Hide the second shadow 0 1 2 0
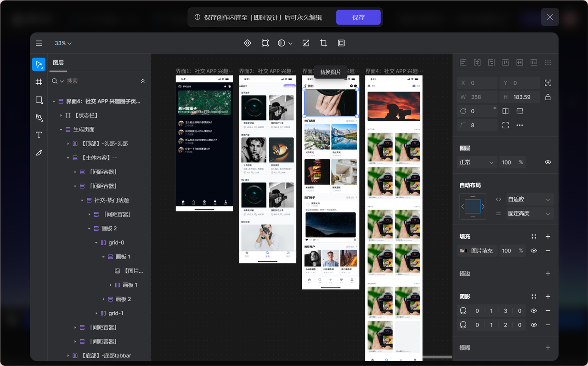Screen dimensions: 588x366 coord(534,325)
